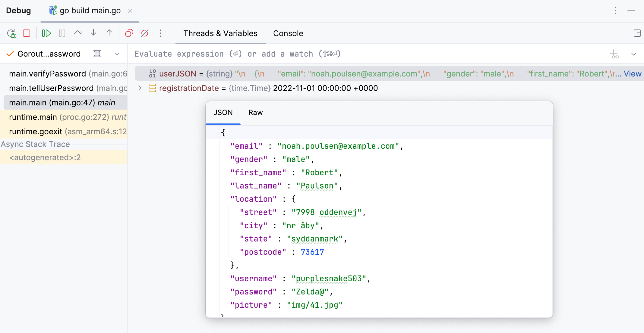644x333 pixels.
Task: Click the thread filter icon
Action: 97,54
